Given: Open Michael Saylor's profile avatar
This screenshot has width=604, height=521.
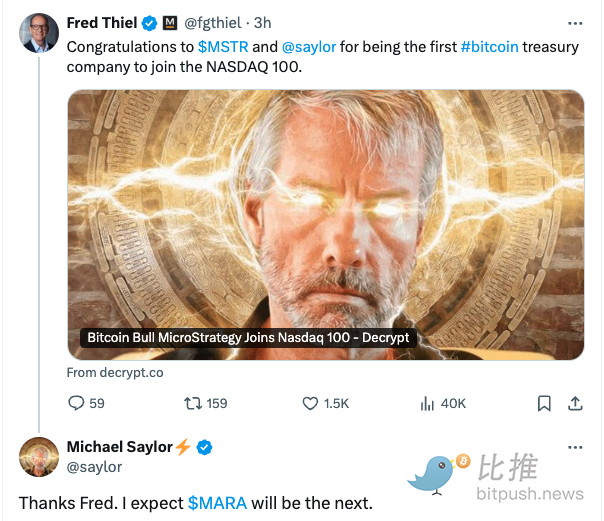Looking at the screenshot, I should click(39, 456).
